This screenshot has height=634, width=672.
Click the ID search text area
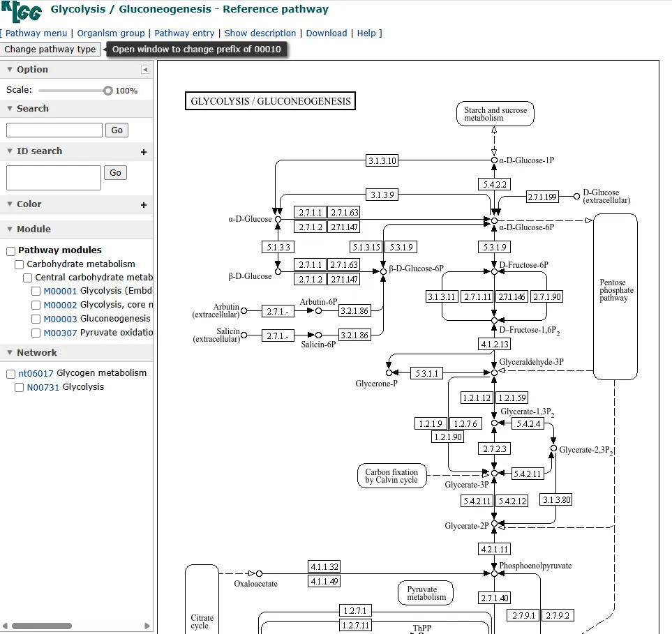click(x=54, y=178)
